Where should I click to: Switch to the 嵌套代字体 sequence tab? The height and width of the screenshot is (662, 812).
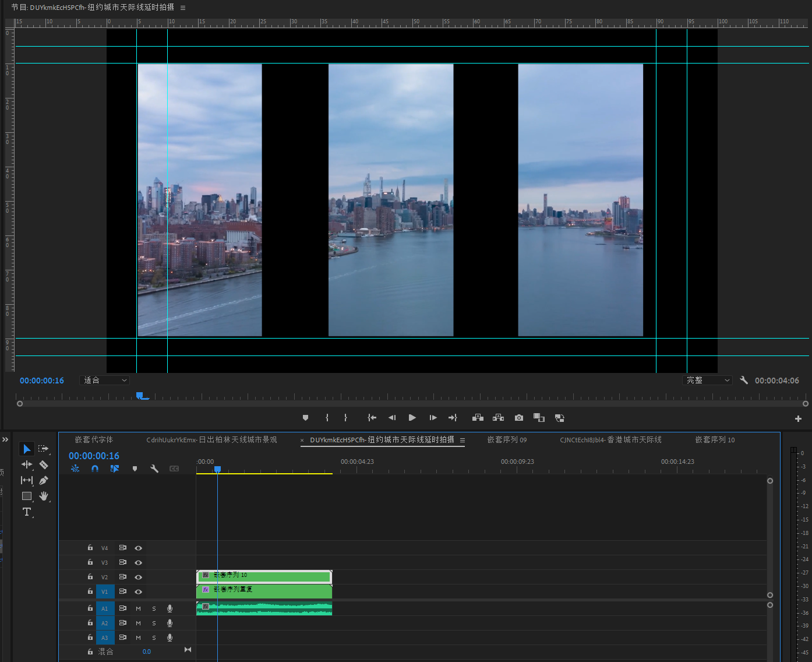coord(94,440)
